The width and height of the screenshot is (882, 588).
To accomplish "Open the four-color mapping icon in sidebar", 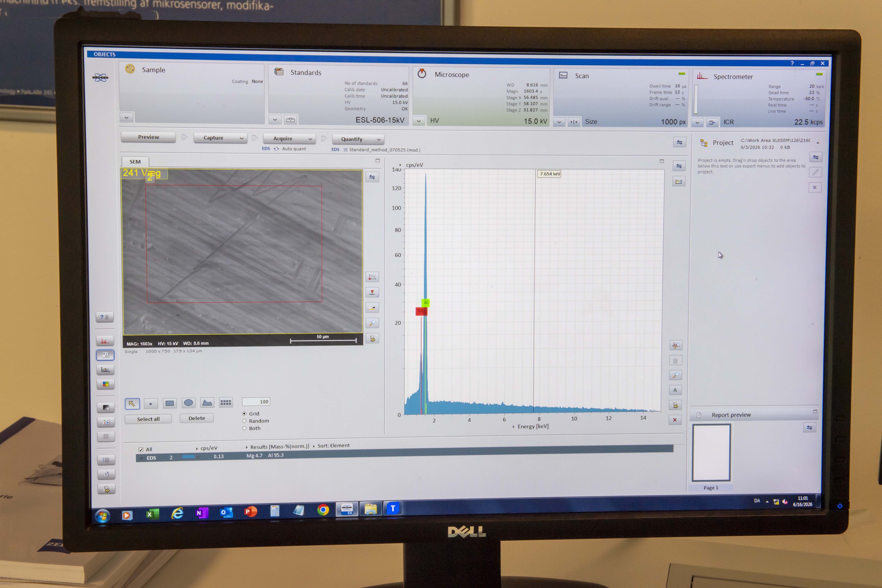I will (x=106, y=384).
